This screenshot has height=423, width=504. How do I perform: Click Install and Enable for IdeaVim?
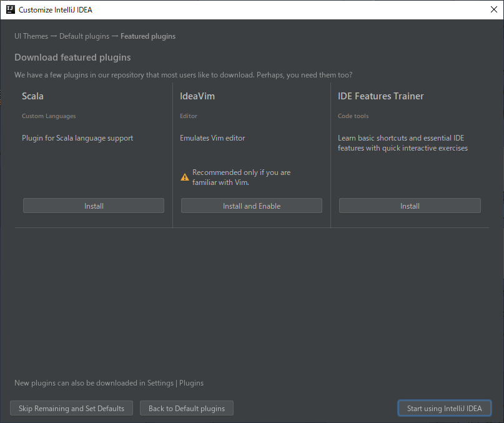251,206
